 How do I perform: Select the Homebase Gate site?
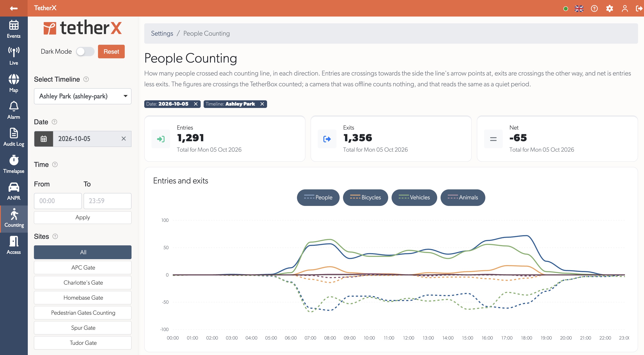(83, 298)
